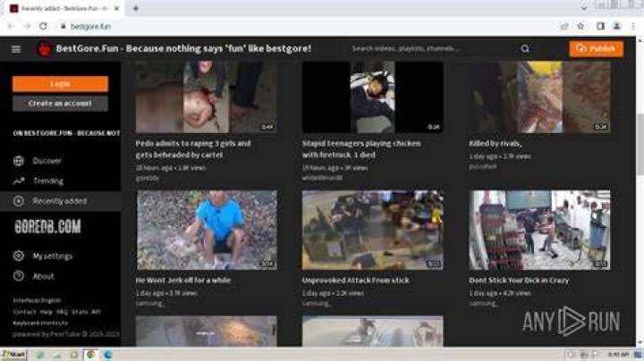Screen dimensions: 644x361
Task: Click the taskbar clock
Action: pyautogui.click(x=618, y=355)
